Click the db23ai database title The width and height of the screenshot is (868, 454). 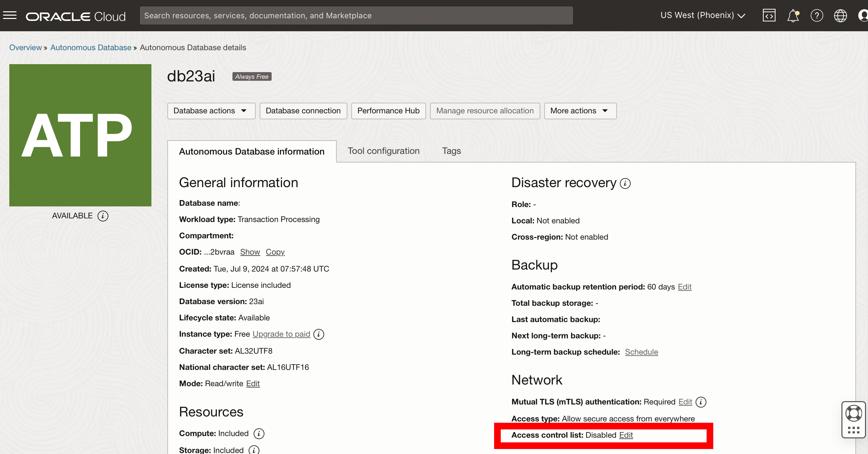click(x=191, y=76)
